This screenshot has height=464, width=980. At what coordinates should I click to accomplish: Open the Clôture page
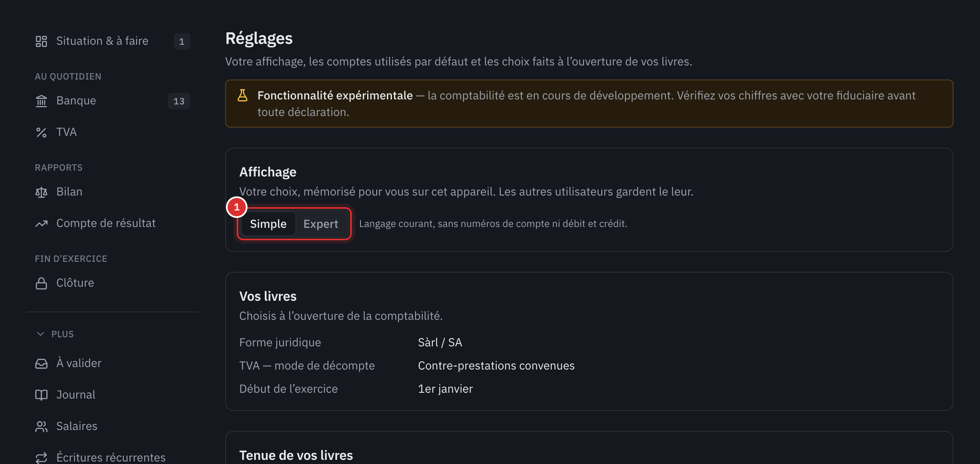point(113,283)
